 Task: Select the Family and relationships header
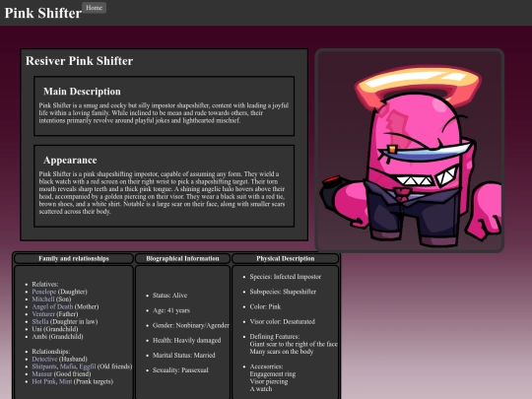click(x=74, y=258)
